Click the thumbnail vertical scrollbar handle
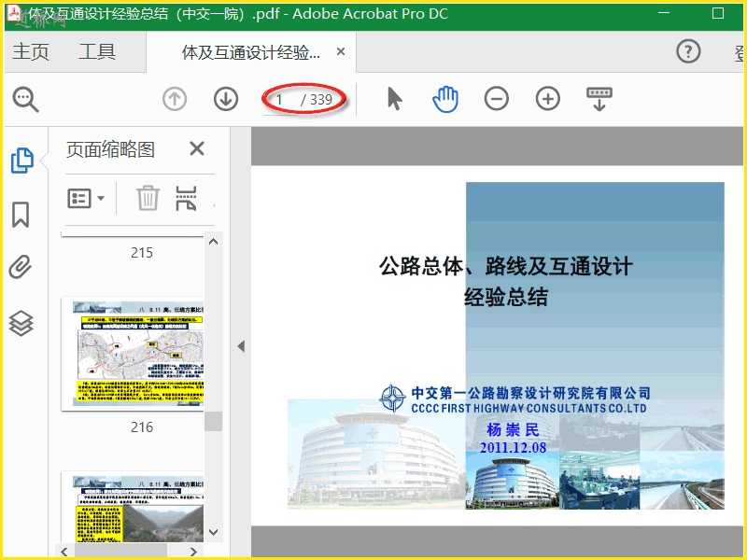 point(214,422)
